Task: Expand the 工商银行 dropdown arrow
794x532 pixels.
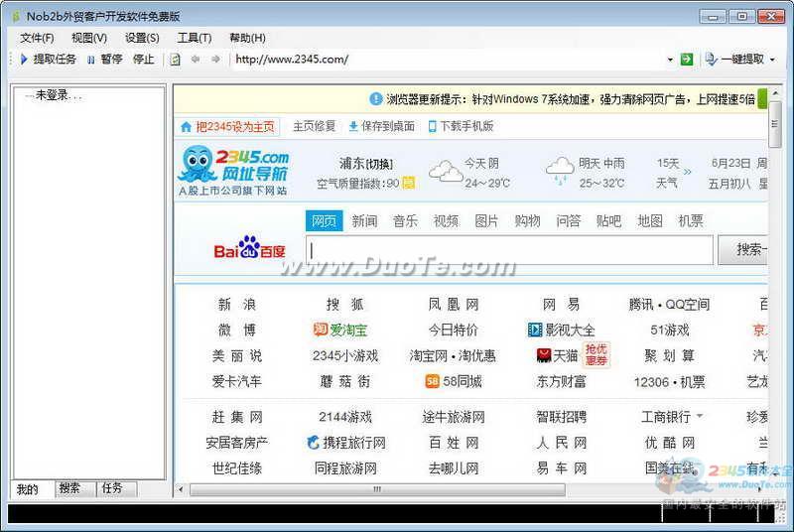Action: coord(700,416)
